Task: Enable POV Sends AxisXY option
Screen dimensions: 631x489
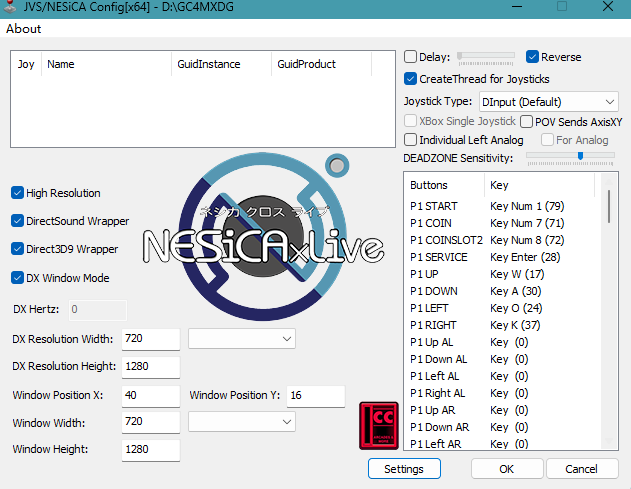Action: pyautogui.click(x=526, y=122)
